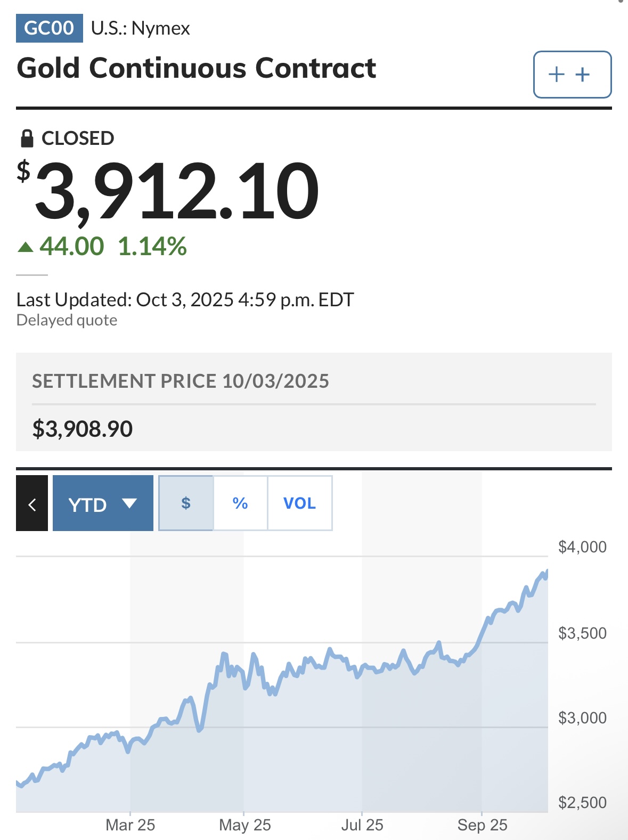Viewport: 628px width, 840px height.
Task: Switch chart to dollar price view
Action: 186,503
